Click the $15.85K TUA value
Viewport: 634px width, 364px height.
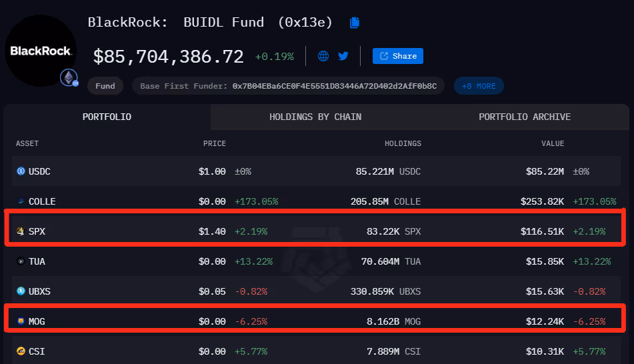pos(545,261)
